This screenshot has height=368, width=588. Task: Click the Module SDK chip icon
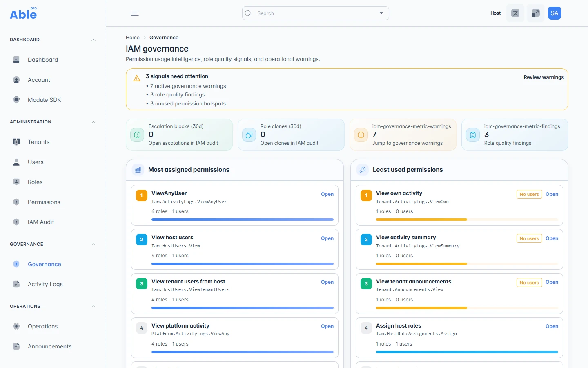click(16, 100)
